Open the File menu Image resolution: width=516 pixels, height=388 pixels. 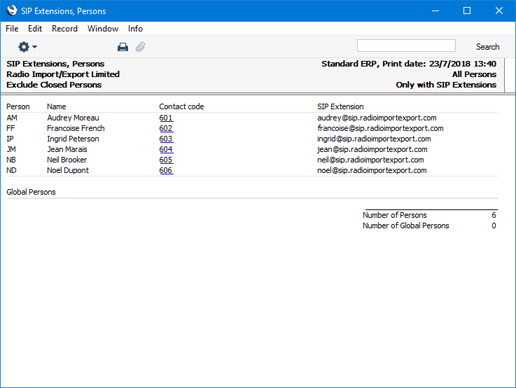coord(12,29)
